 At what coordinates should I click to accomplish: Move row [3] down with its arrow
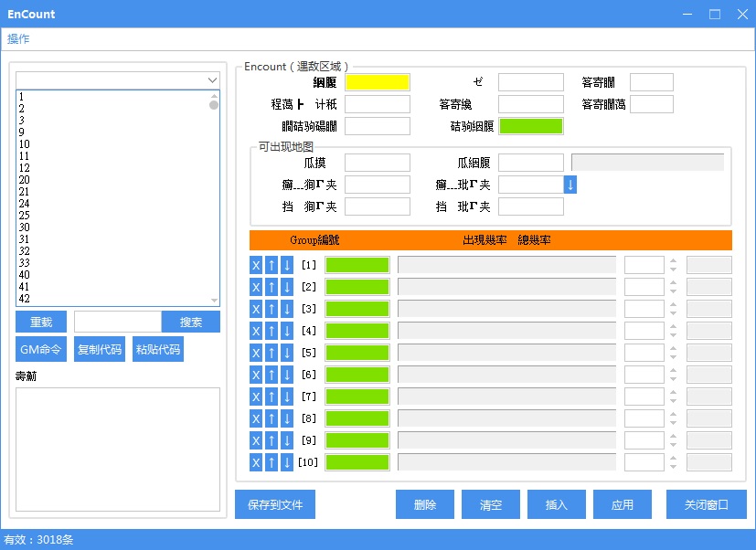click(287, 309)
